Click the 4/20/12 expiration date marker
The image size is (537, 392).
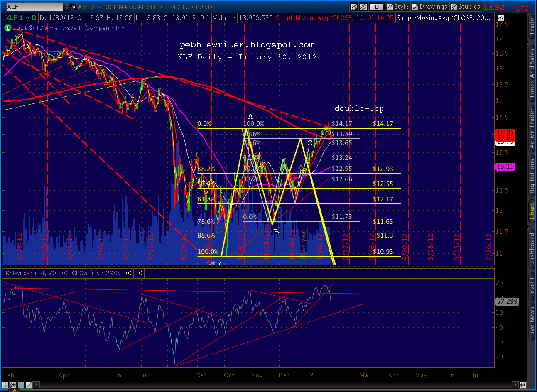coord(404,247)
